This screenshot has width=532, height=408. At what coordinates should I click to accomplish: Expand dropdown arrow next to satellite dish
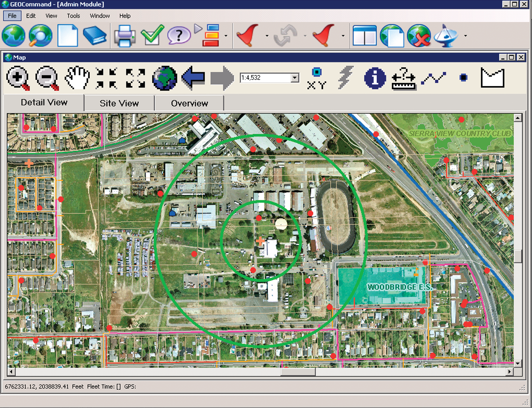[465, 36]
